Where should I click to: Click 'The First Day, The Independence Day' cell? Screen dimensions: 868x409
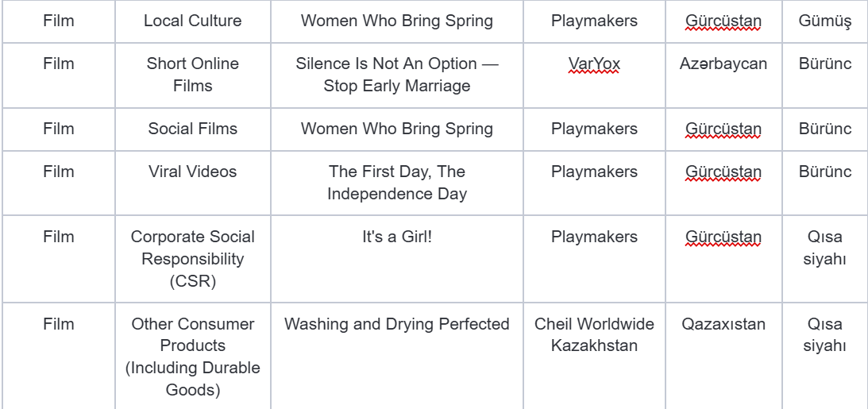pos(397,183)
